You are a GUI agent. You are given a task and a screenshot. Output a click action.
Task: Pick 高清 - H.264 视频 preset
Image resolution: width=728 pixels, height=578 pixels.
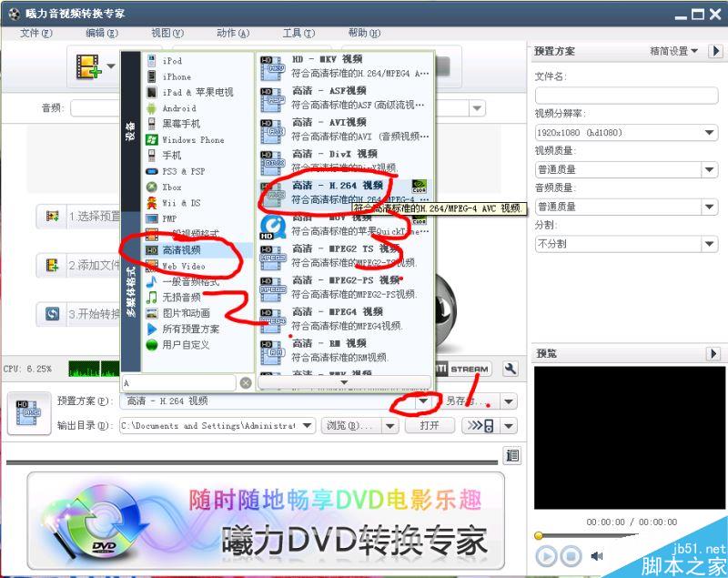coord(345,193)
